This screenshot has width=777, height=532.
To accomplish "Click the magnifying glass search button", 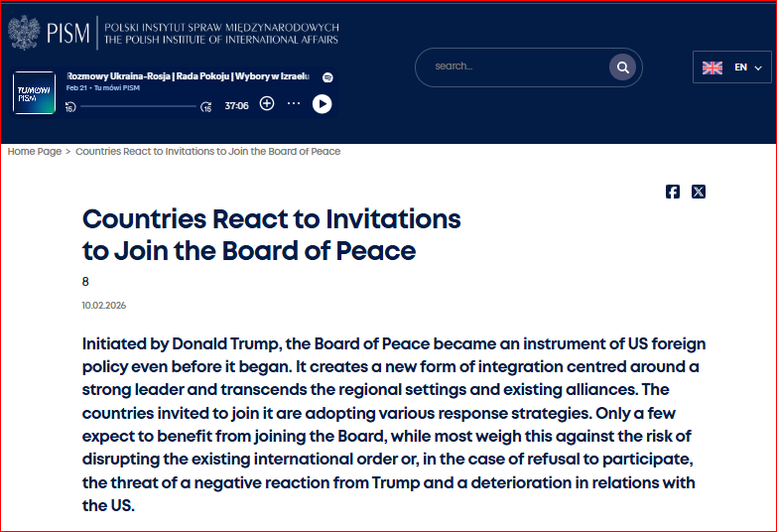I will pos(622,67).
